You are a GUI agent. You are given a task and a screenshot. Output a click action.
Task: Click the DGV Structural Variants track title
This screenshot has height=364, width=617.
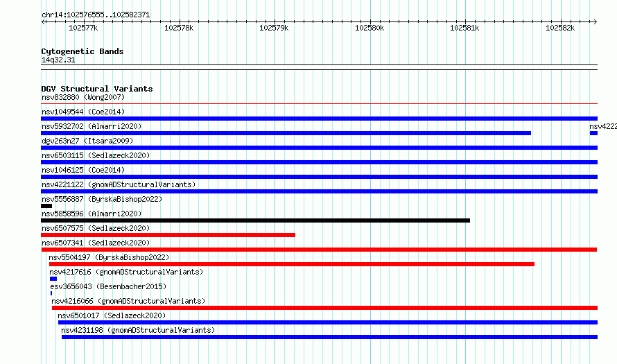(x=97, y=89)
